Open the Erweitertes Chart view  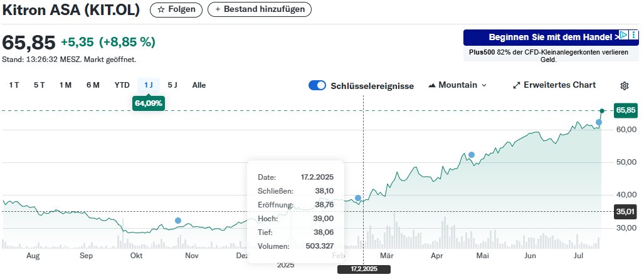click(554, 85)
